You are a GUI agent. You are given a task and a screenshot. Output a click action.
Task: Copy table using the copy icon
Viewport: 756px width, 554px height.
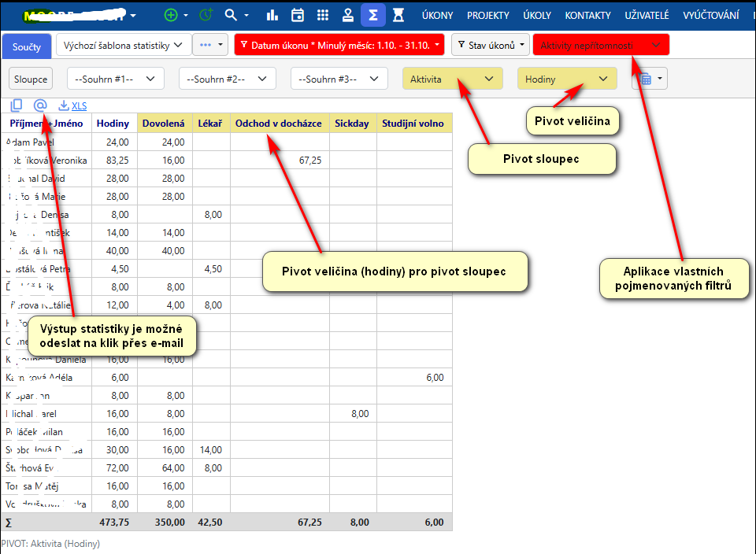(17, 105)
